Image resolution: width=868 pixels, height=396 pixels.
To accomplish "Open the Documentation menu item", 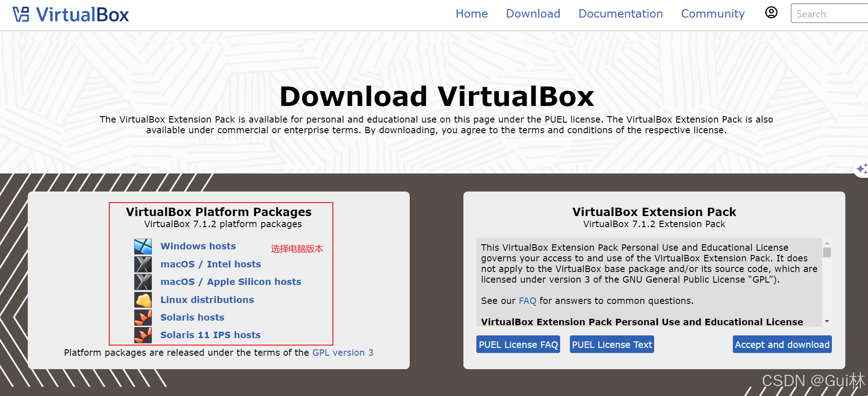I will pos(620,14).
